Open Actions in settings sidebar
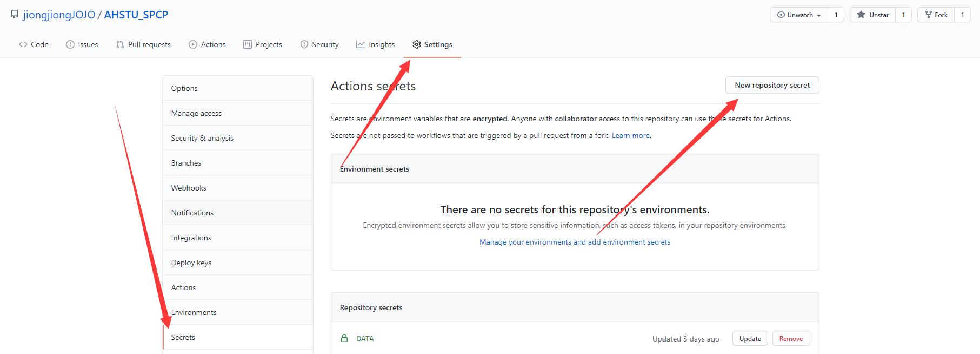The width and height of the screenshot is (980, 354). click(238, 287)
